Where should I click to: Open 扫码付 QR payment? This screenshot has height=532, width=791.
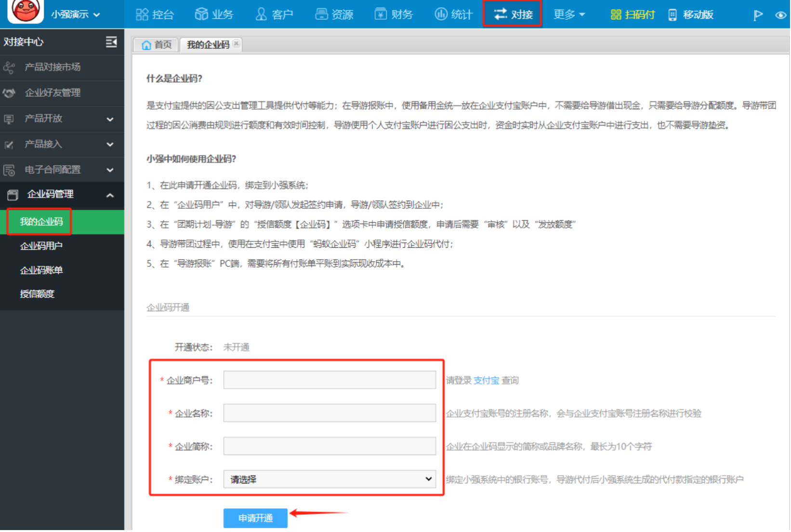[633, 14]
